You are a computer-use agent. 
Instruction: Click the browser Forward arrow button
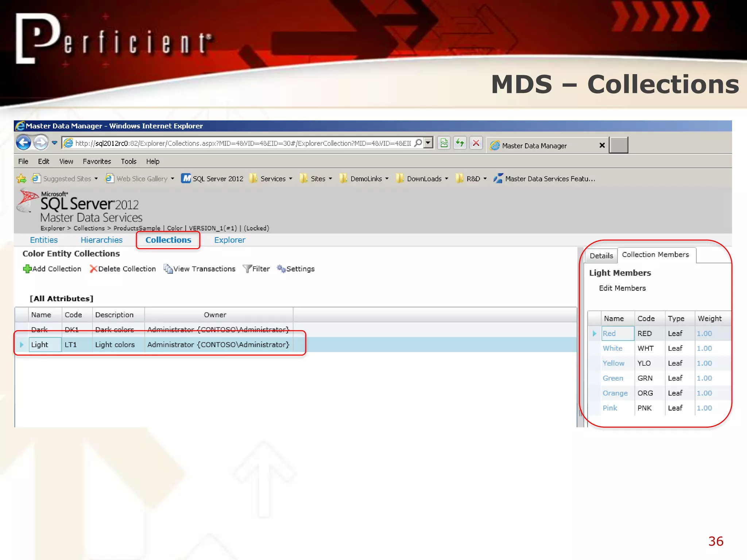41,143
